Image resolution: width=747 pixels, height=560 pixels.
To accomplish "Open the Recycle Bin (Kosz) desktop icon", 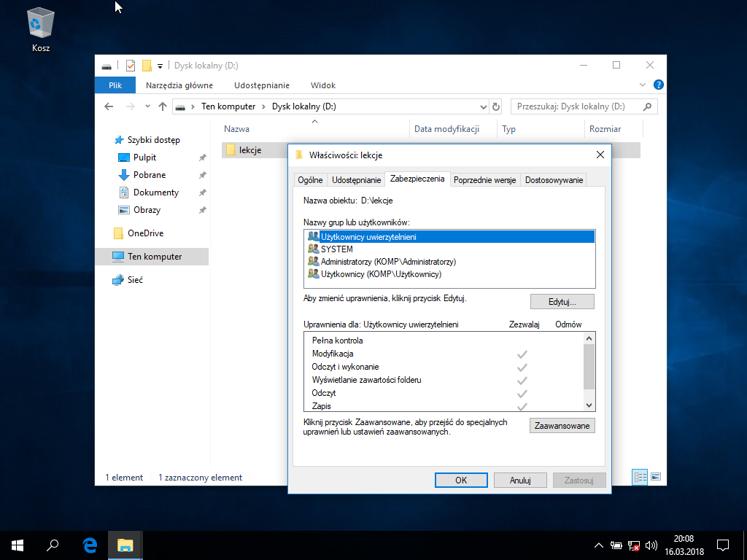I will (x=41, y=29).
